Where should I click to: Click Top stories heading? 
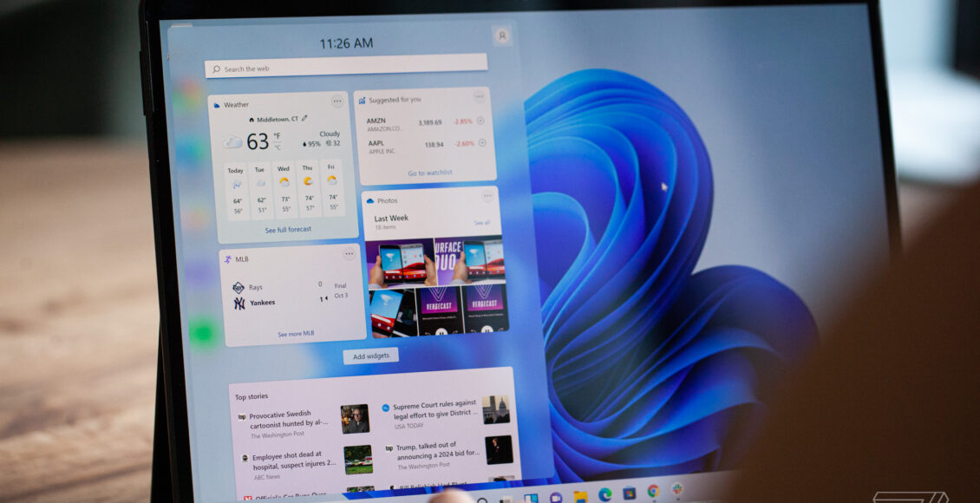(x=252, y=396)
